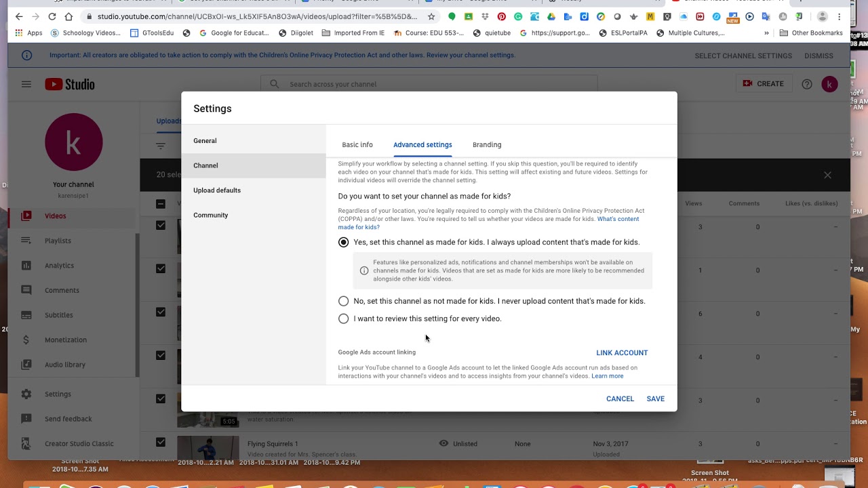The image size is (868, 488).
Task: Open the Chrome three-dot menu
Action: click(x=840, y=16)
